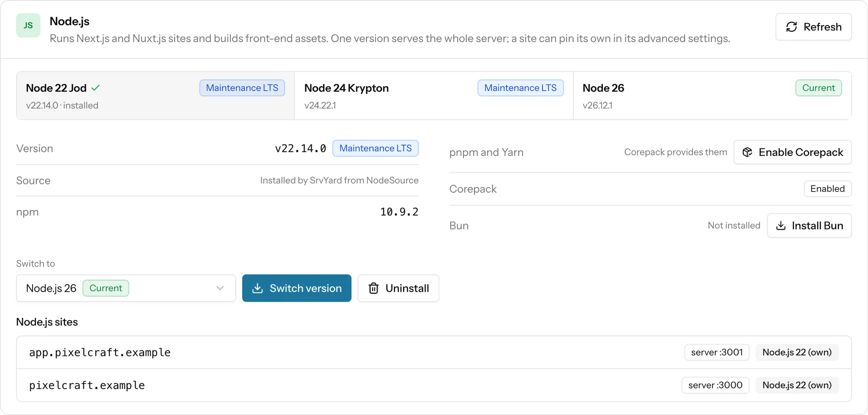The height and width of the screenshot is (415, 868).
Task: Click the chevron arrow in the Node.js 26 dropdown
Action: point(220,288)
